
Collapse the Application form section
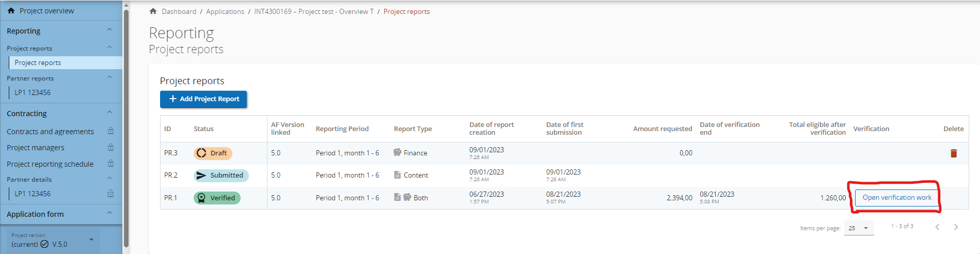click(x=109, y=214)
